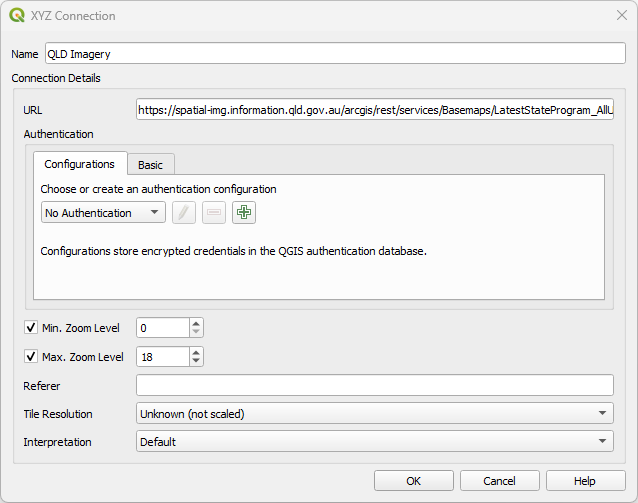Click the QGIS logo in title bar
Screen dimensions: 638x503
pos(17,16)
